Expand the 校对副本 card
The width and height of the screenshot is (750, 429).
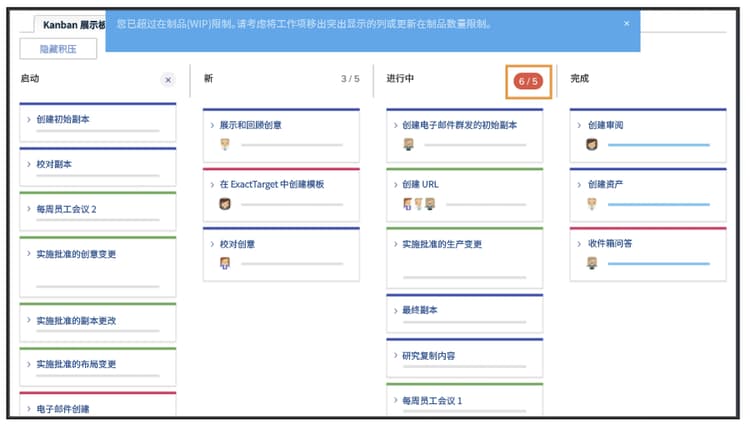(29, 165)
